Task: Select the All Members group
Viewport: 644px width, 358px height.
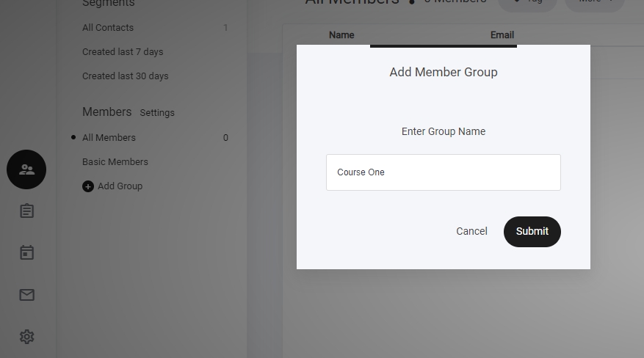Action: coord(109,138)
